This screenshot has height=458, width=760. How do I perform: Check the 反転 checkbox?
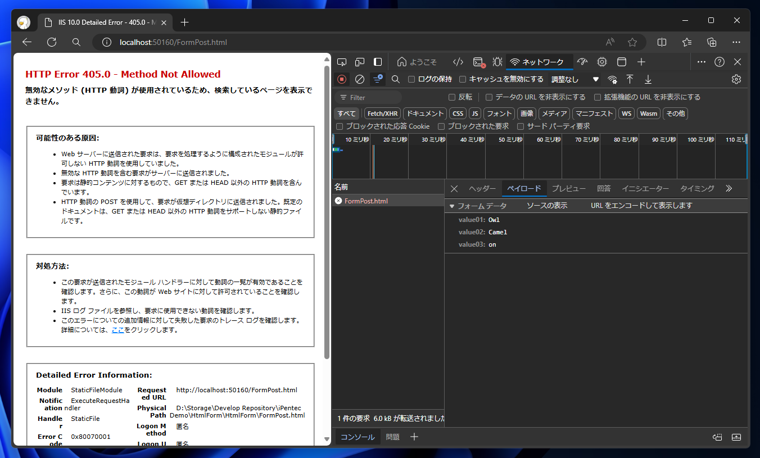click(x=452, y=97)
